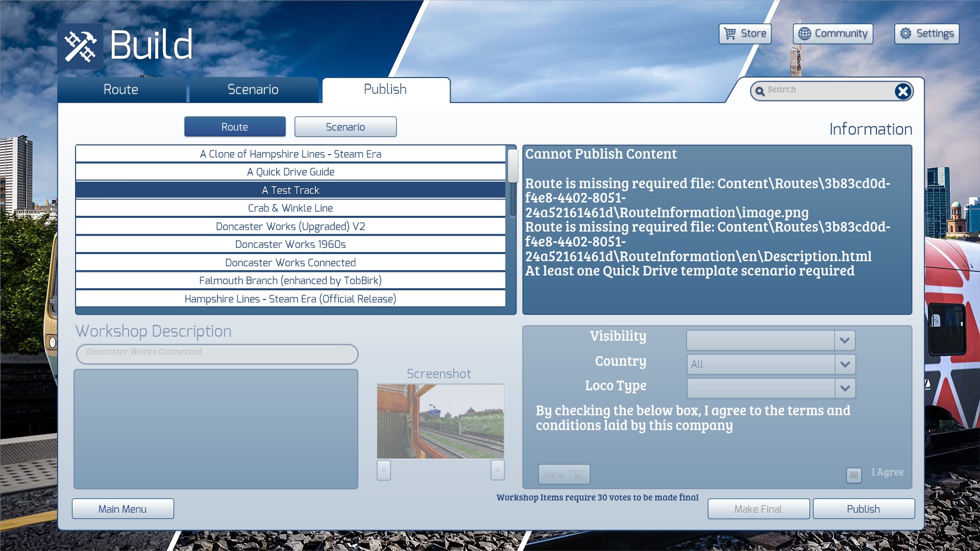
Task: Open Settings via gear icon
Action: tap(905, 34)
